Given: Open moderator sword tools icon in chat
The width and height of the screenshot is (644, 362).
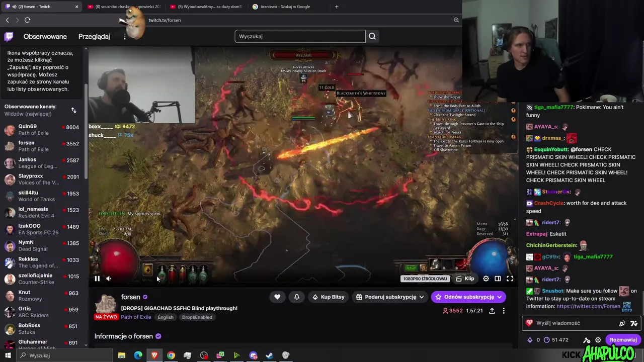Looking at the screenshot, I should point(587,340).
